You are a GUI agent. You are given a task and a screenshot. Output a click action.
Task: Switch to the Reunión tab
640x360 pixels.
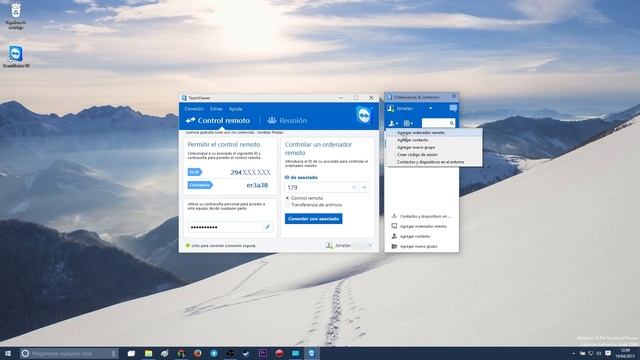[287, 120]
